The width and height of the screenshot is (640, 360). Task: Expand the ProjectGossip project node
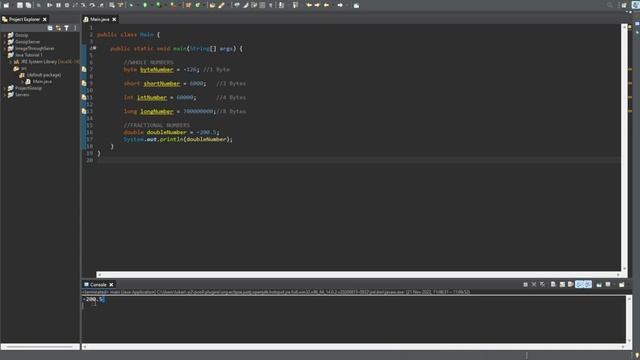pos(4,88)
